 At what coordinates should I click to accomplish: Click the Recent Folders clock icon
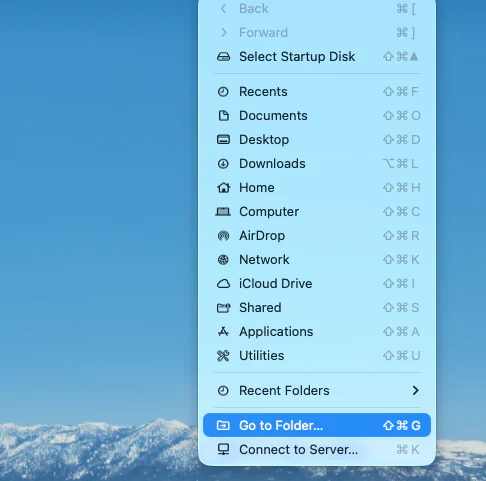click(223, 391)
